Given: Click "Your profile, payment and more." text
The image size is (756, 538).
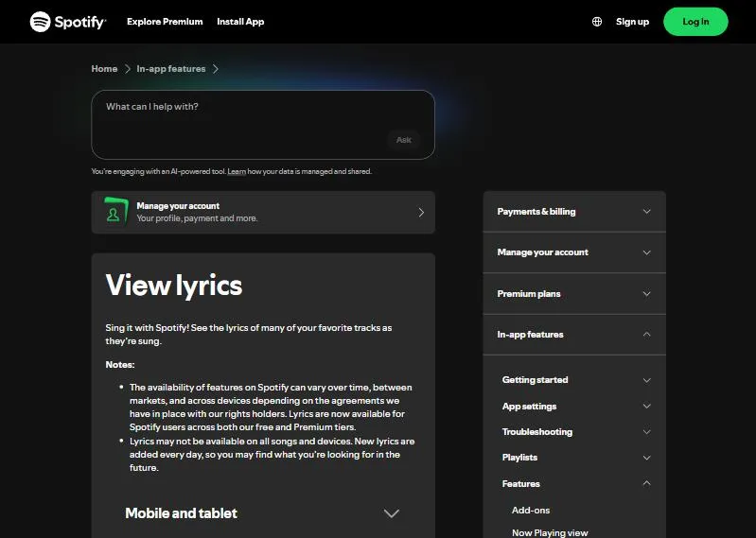Looking at the screenshot, I should coord(197,218).
